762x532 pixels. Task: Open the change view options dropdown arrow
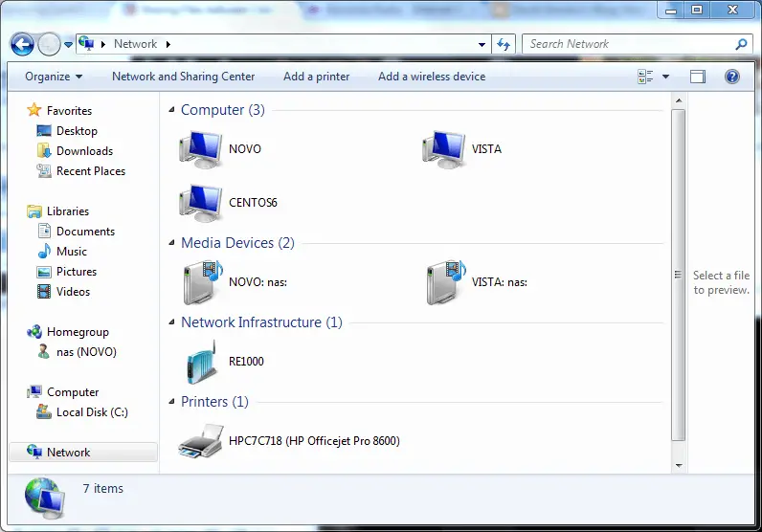tap(666, 77)
